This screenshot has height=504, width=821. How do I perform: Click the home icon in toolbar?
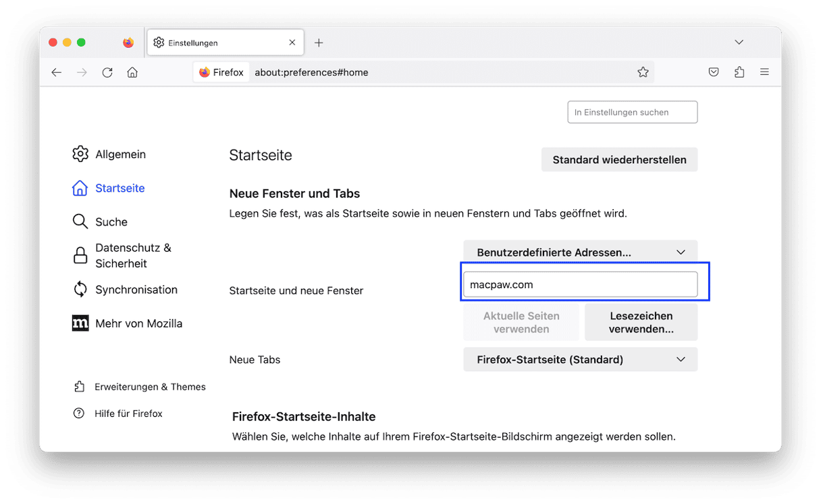(x=132, y=72)
